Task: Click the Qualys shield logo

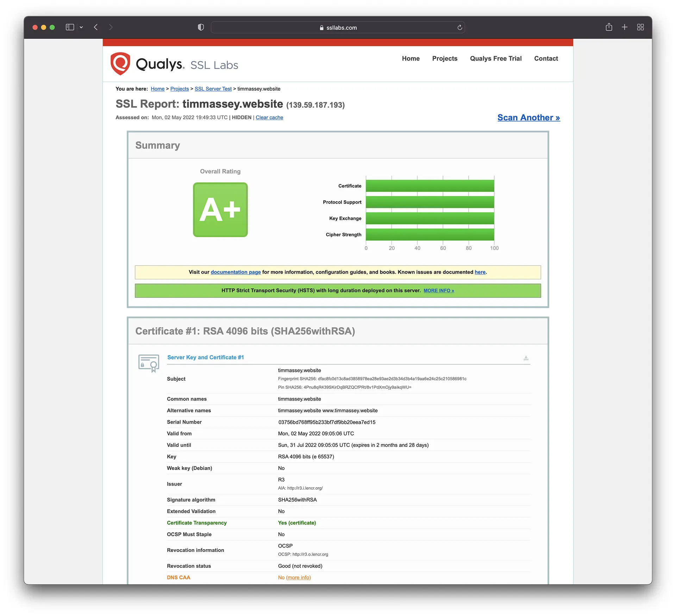Action: [120, 64]
